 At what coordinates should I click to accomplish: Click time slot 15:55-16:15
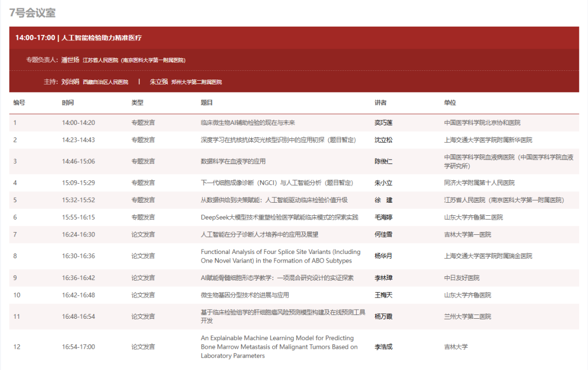pyautogui.click(x=78, y=217)
